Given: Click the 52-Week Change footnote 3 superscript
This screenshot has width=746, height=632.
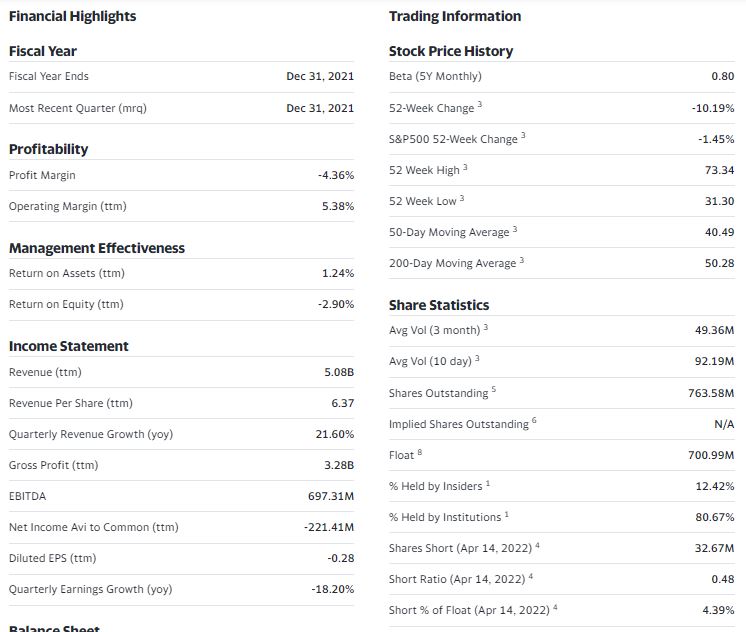Looking at the screenshot, I should click(480, 104).
